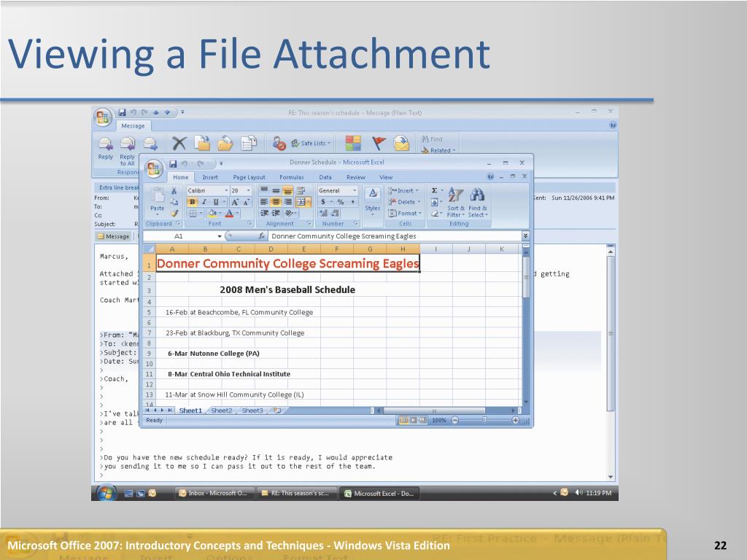Click the Paste button in Excel
Image resolution: width=747 pixels, height=560 pixels.
(x=158, y=201)
